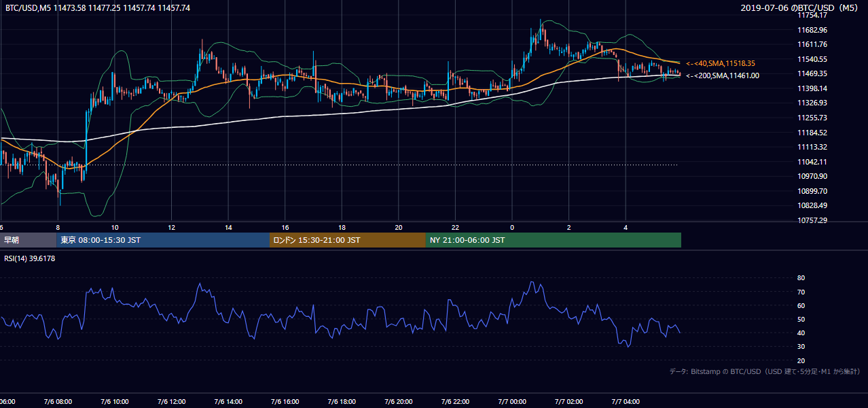Click hour label 14 under price chart
868x408 pixels.
tap(228, 227)
